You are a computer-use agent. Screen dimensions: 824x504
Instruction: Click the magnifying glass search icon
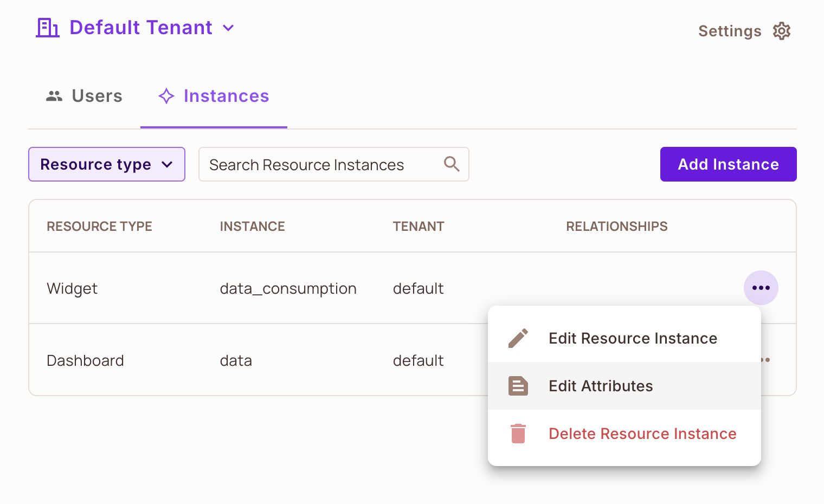(x=452, y=164)
